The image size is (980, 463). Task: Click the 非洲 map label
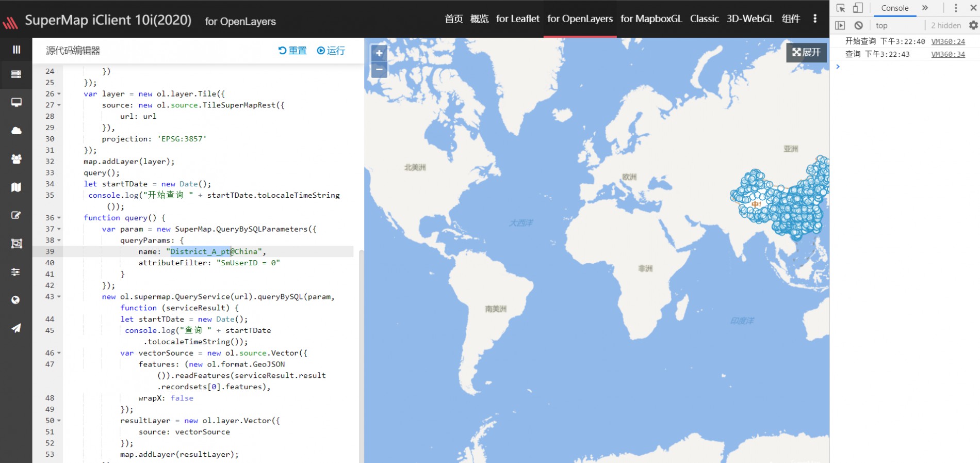(x=645, y=268)
